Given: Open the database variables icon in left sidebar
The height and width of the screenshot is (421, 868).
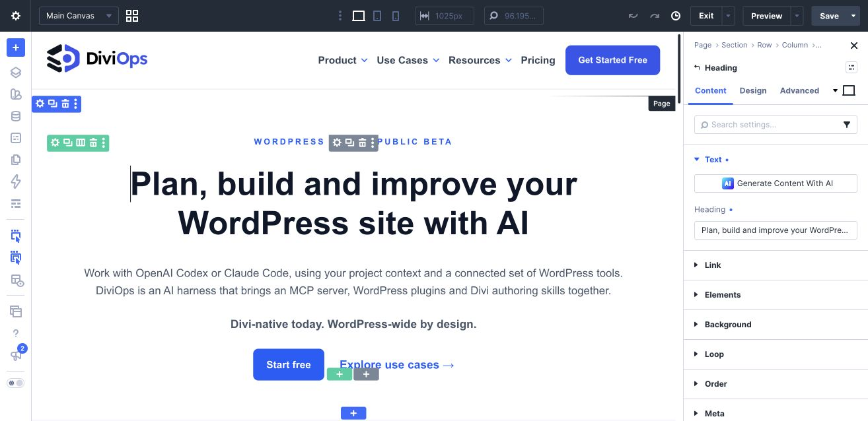Looking at the screenshot, I should click(16, 116).
